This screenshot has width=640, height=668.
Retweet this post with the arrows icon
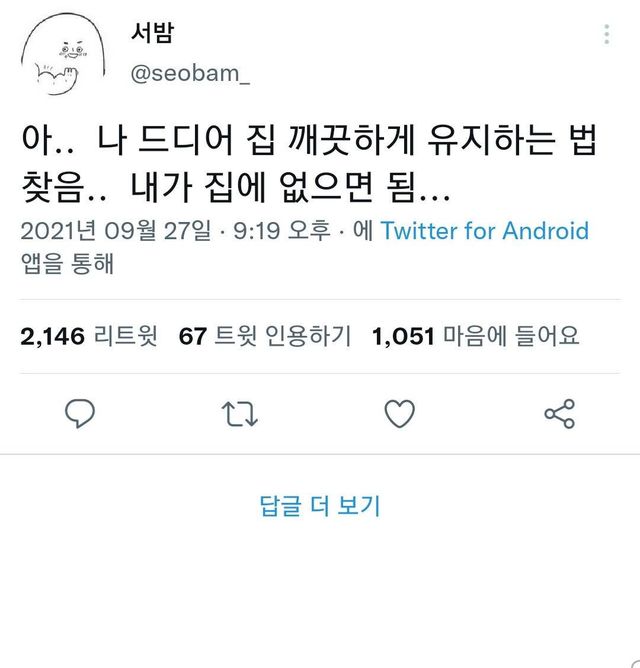[x=240, y=414]
